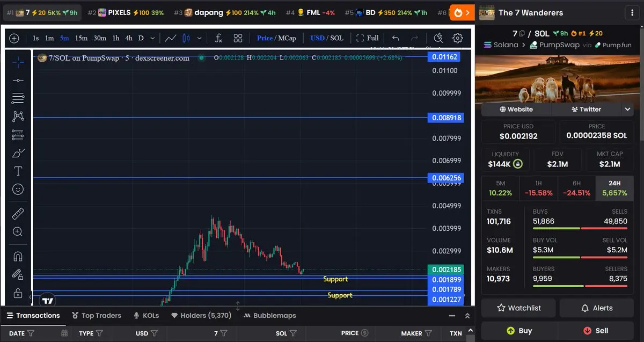Set the timeframe to 1m
This screenshot has width=644, height=342.
pyautogui.click(x=49, y=38)
